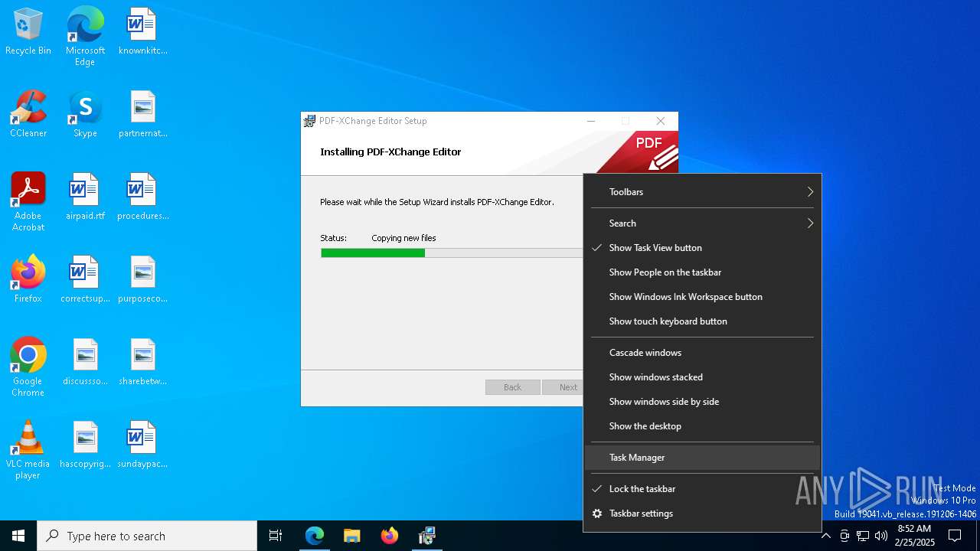Open Microsoft Edge from the taskbar
Screen dimensions: 980x551
click(x=315, y=536)
